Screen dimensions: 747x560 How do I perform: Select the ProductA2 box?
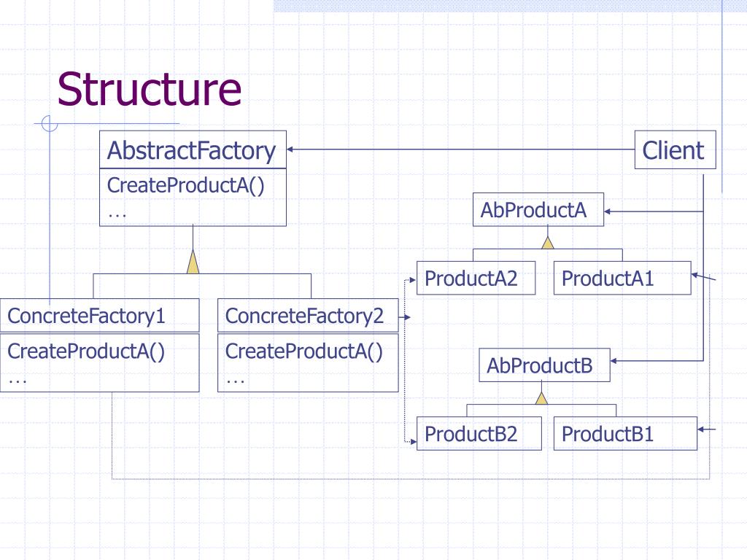pos(476,278)
